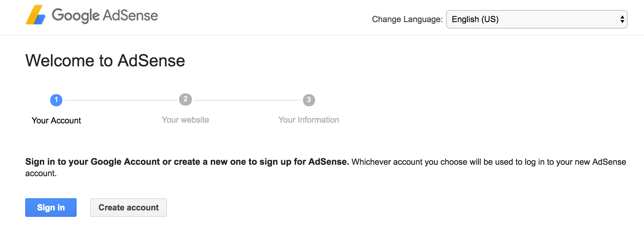Go to the Your website step label
Image resolution: width=644 pixels, height=245 pixels.
click(185, 120)
